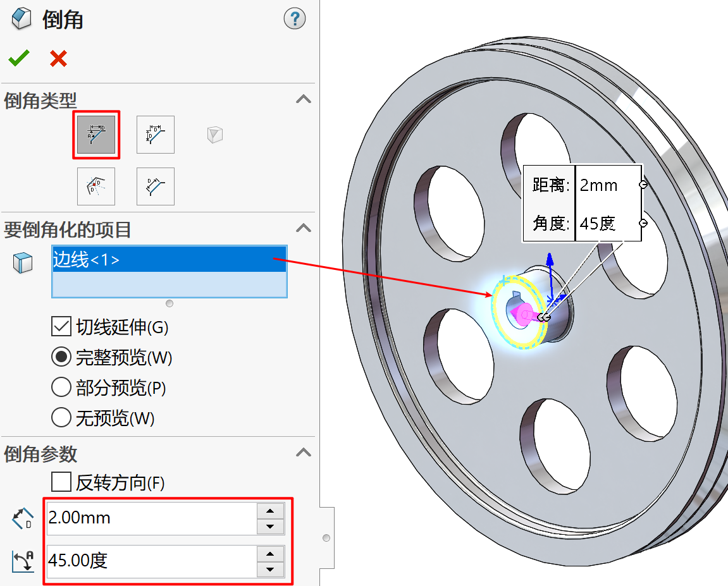Click the 2.00mm distance input field

tap(152, 518)
